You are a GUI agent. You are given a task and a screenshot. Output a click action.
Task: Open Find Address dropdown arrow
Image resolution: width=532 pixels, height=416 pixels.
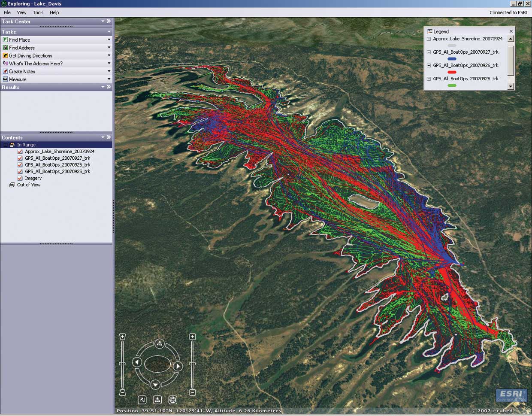(x=109, y=47)
